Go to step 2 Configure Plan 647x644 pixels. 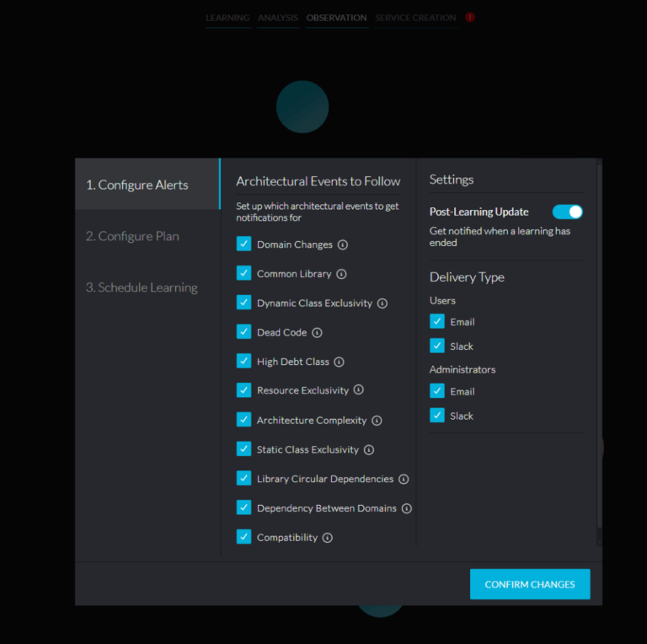click(132, 236)
